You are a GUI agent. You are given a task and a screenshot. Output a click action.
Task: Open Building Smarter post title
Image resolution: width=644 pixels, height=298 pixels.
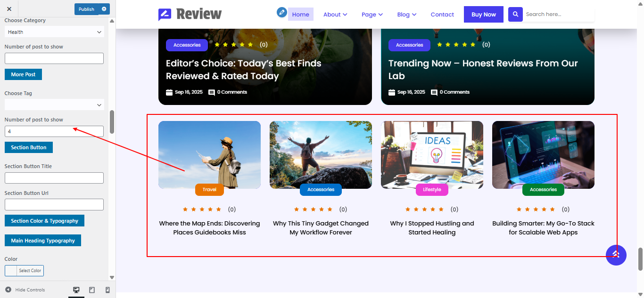click(543, 228)
